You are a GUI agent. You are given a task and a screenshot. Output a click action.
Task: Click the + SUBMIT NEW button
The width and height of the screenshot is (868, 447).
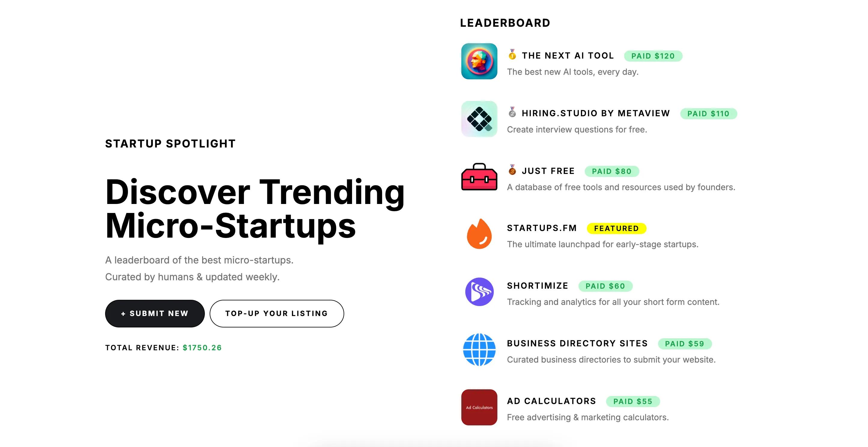click(154, 313)
